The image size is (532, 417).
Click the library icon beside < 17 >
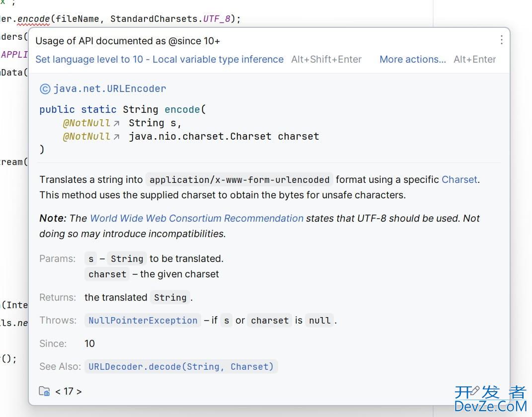pyautogui.click(x=45, y=391)
